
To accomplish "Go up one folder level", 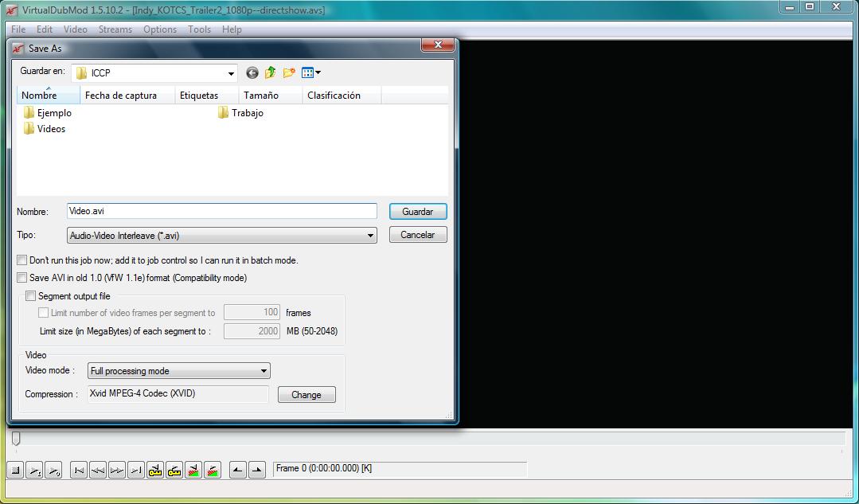I will (x=270, y=73).
